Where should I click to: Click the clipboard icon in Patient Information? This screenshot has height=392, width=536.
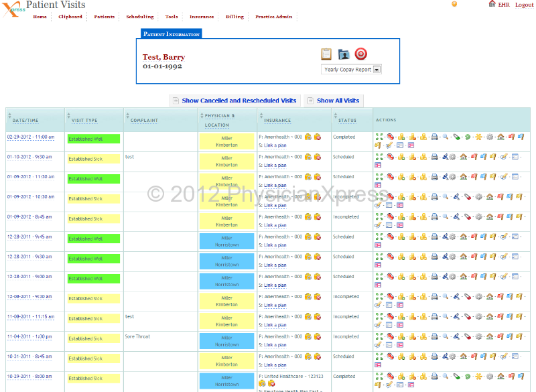(326, 54)
